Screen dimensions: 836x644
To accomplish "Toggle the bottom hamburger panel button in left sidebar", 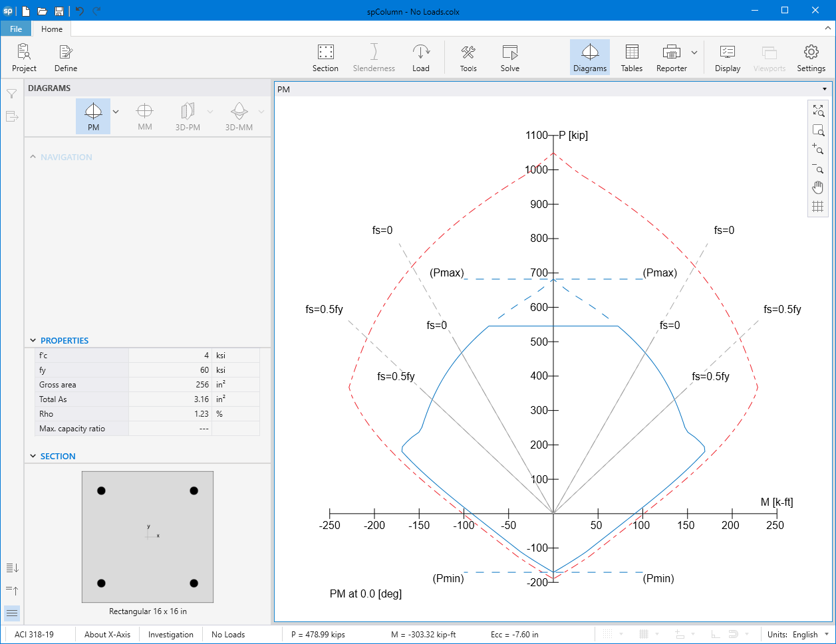I will 12,613.
